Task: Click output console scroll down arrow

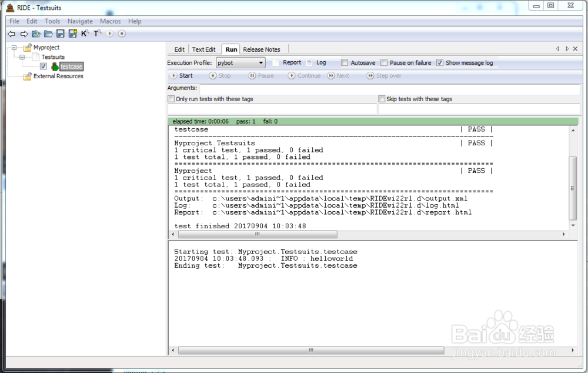Action: [x=573, y=225]
